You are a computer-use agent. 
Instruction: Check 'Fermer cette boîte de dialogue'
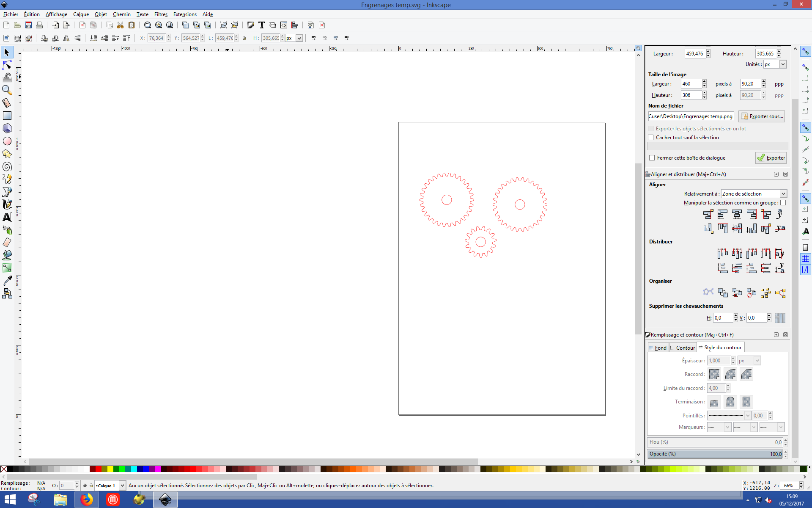tap(652, 158)
